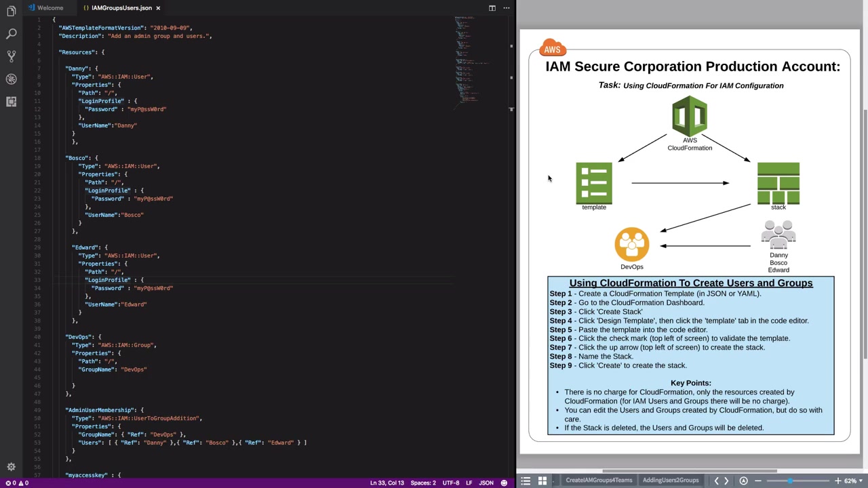Click the gray users icon above Danny
The width and height of the screenshot is (868, 488).
point(778,235)
